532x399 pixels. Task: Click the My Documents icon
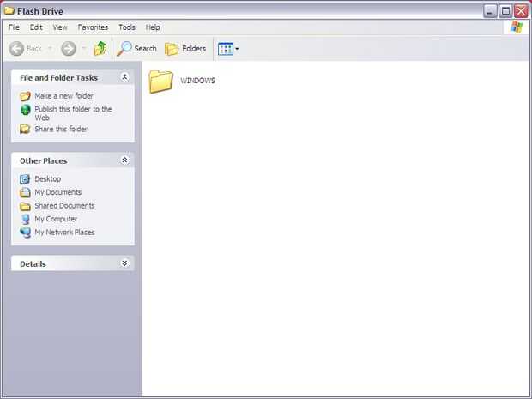(25, 192)
